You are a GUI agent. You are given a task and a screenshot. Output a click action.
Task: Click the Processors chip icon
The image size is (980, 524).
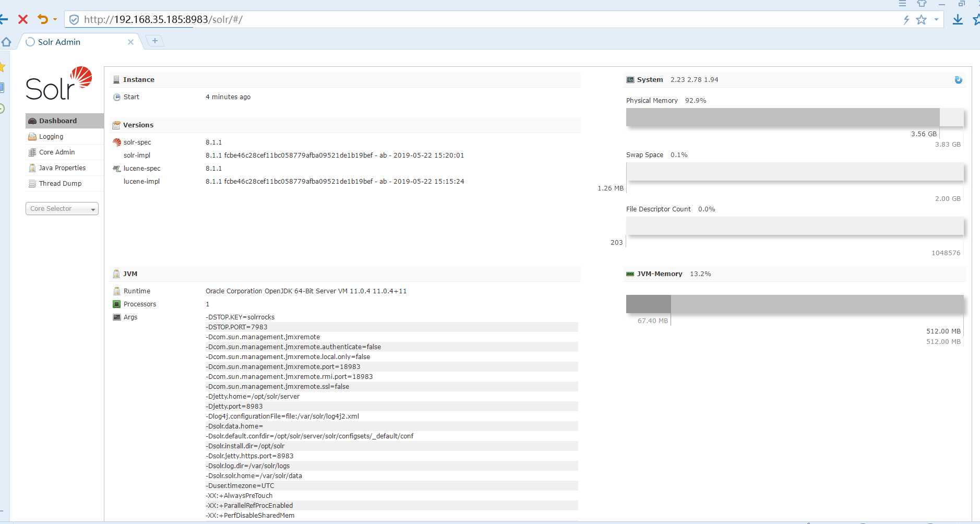(117, 304)
